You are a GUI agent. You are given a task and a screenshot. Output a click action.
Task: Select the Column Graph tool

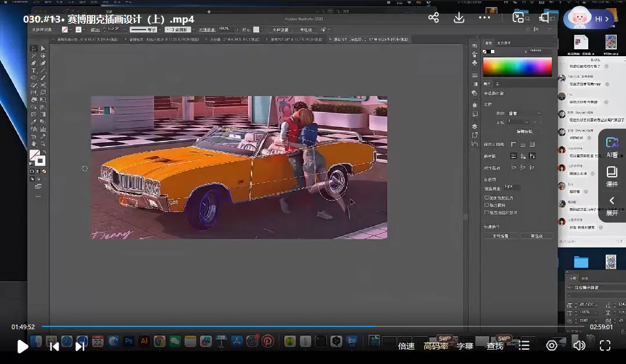click(x=43, y=129)
